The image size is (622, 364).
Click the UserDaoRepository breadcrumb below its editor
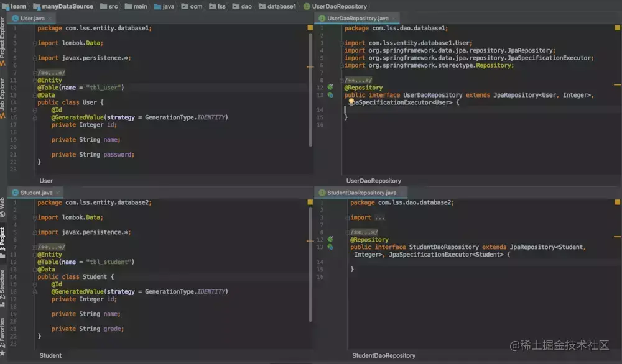point(374,181)
